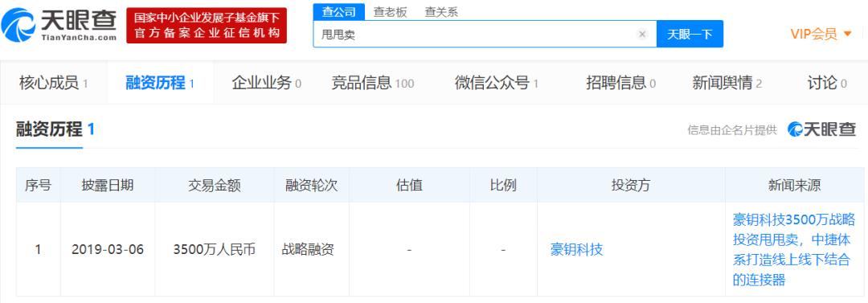The image size is (868, 303).
Task: Switch to the 查关系 search tab
Action: (441, 11)
